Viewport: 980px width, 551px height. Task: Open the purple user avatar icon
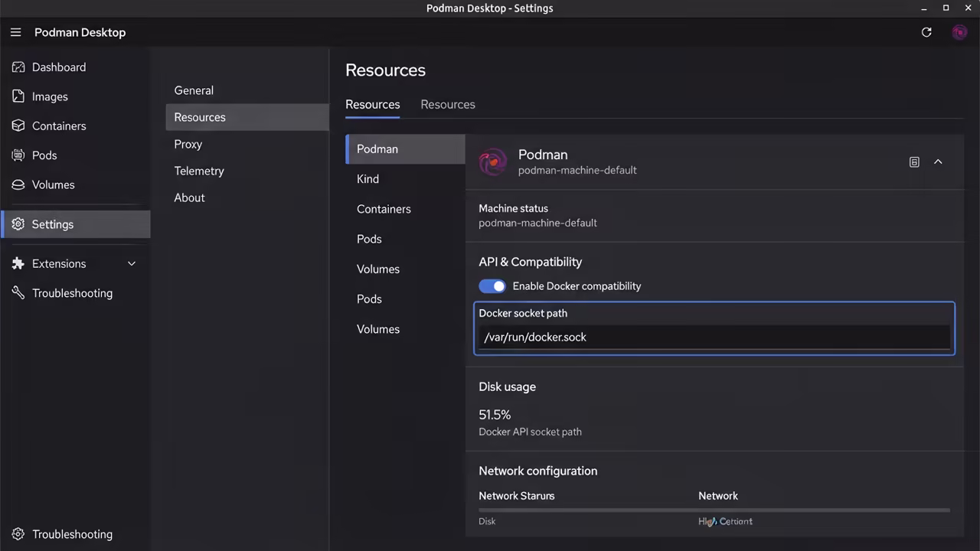(x=959, y=32)
